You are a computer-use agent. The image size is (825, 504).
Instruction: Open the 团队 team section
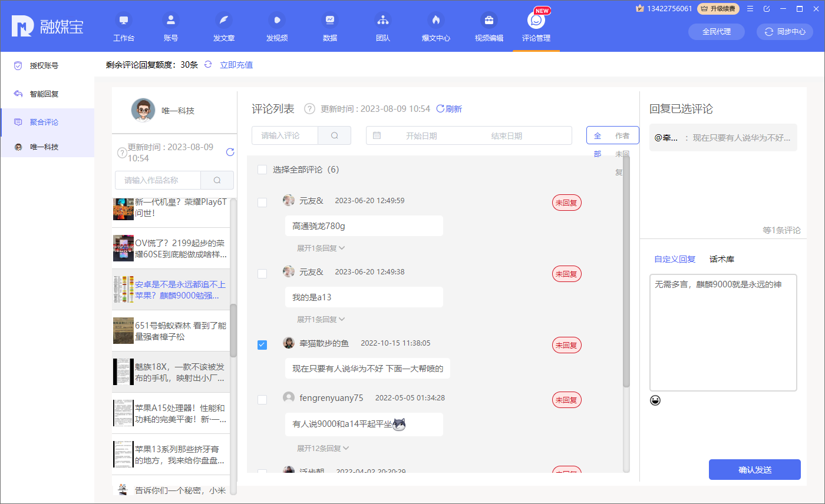click(383, 27)
